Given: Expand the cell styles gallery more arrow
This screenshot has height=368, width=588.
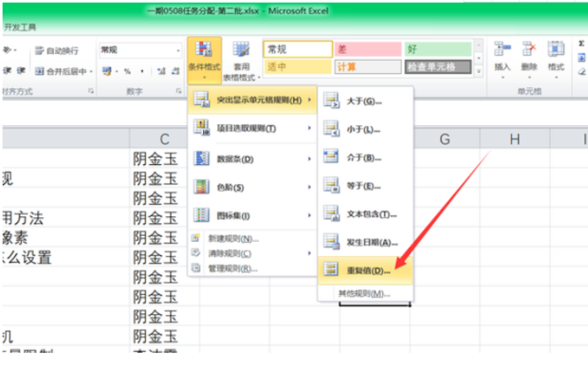Looking at the screenshot, I should click(x=479, y=71).
